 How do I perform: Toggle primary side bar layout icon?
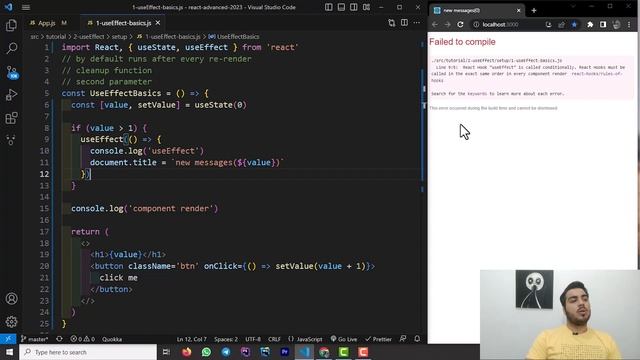click(x=329, y=7)
